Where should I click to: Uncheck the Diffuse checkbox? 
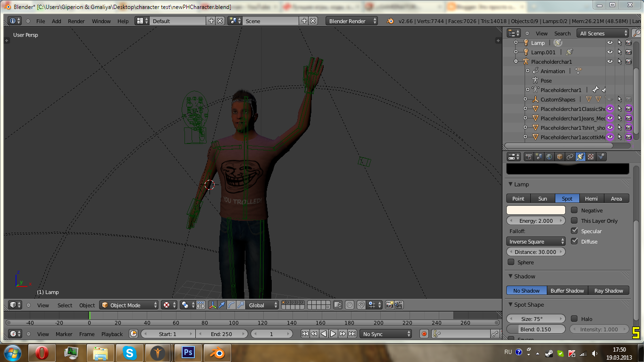(574, 241)
